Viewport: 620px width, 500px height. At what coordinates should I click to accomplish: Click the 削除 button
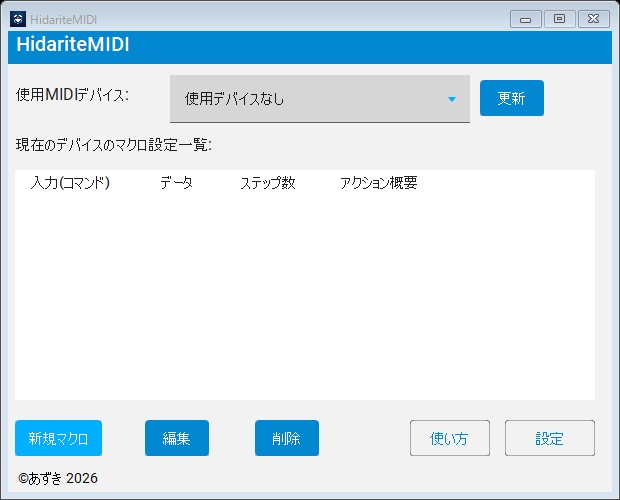[x=287, y=438]
